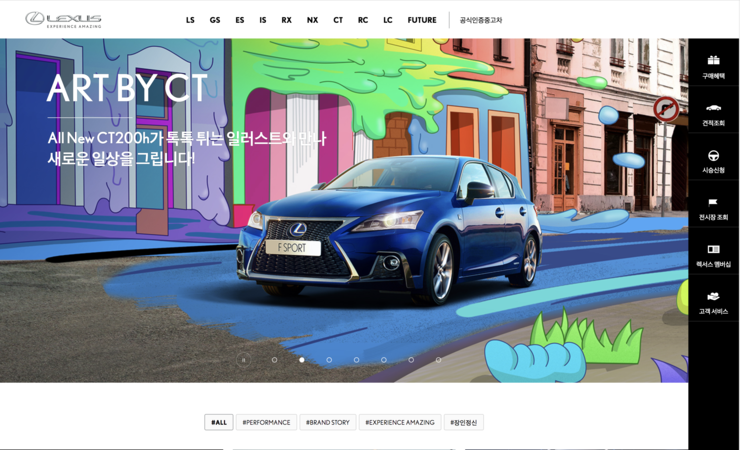Screen dimensions: 740x450
Task: Click the ART BY CT headline
Action: point(127,88)
